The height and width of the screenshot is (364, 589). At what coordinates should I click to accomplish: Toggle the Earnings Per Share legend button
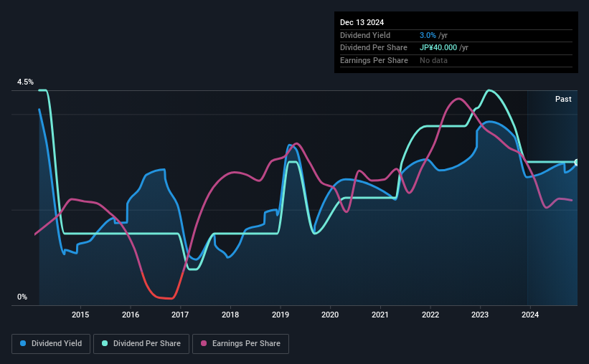(240, 344)
